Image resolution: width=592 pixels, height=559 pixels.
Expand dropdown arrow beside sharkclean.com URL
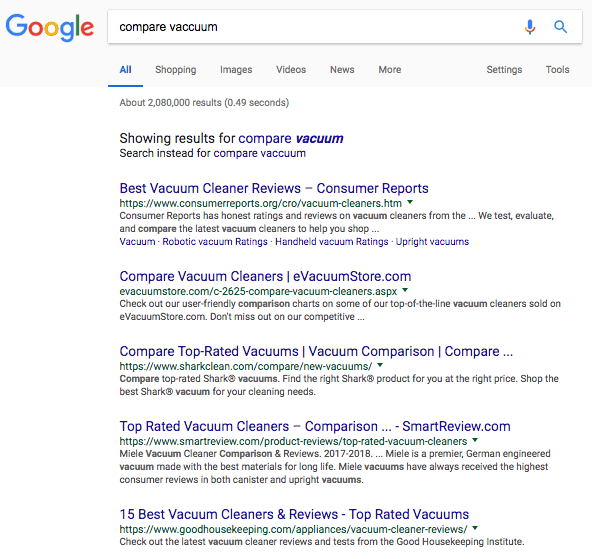[380, 365]
